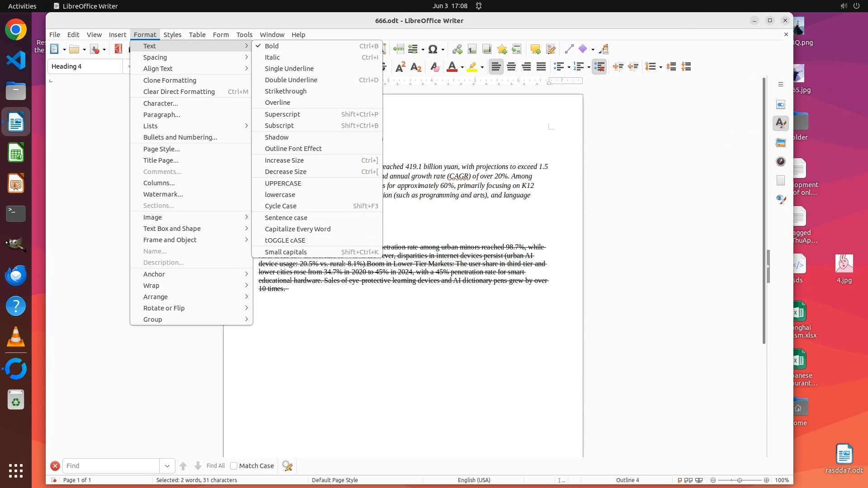Click the Find All button

coord(215,466)
